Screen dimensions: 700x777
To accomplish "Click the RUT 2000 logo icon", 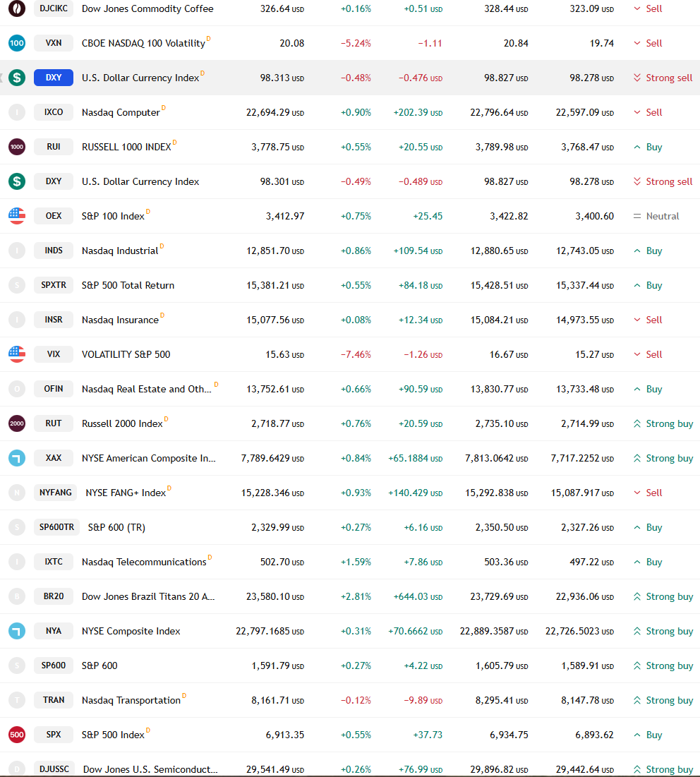I will click(x=17, y=423).
